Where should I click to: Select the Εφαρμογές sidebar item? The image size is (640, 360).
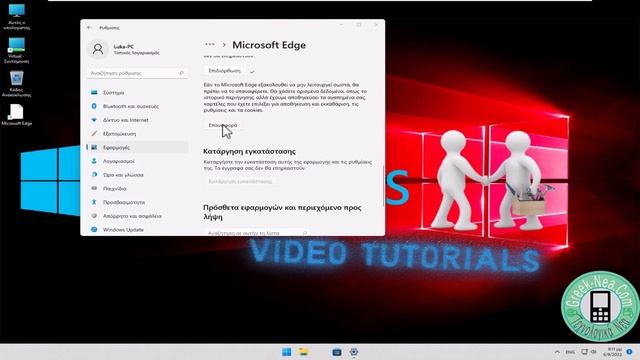137,147
